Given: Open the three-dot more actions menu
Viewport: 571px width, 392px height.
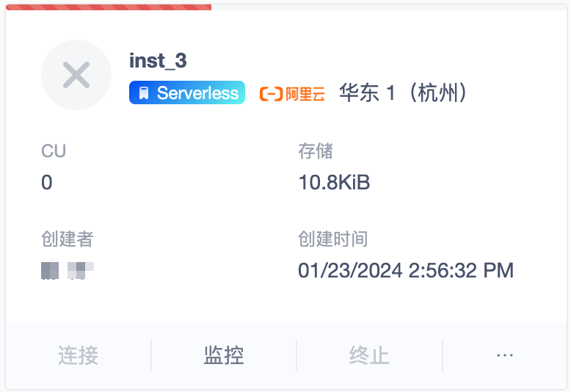Looking at the screenshot, I should pyautogui.click(x=504, y=356).
